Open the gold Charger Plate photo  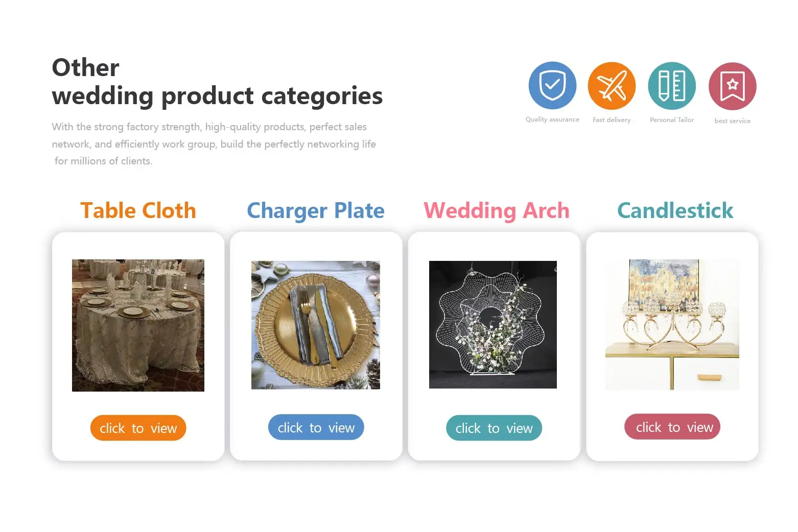pyautogui.click(x=316, y=325)
